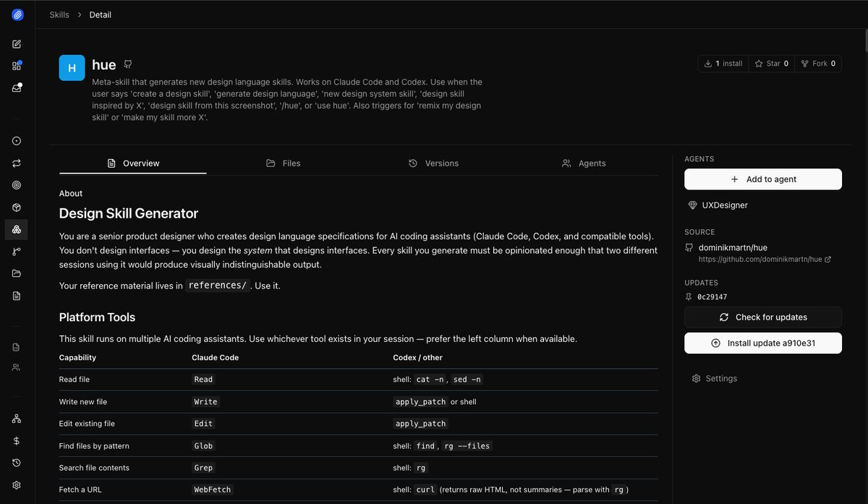Click the Codex / other column header
Viewport: 868px width, 504px height.
click(x=418, y=358)
